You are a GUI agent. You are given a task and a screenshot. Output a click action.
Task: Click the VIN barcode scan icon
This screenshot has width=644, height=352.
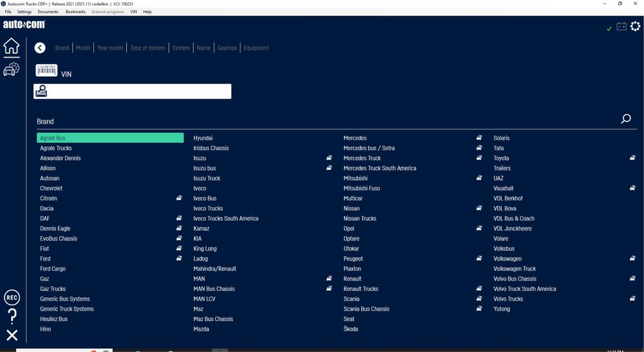coord(46,70)
